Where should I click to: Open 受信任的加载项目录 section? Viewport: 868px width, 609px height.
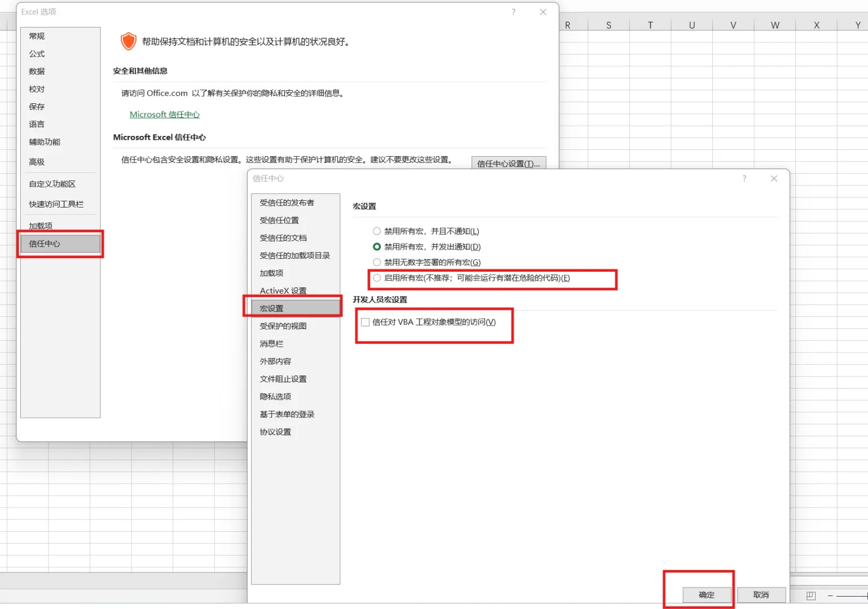[x=296, y=255]
